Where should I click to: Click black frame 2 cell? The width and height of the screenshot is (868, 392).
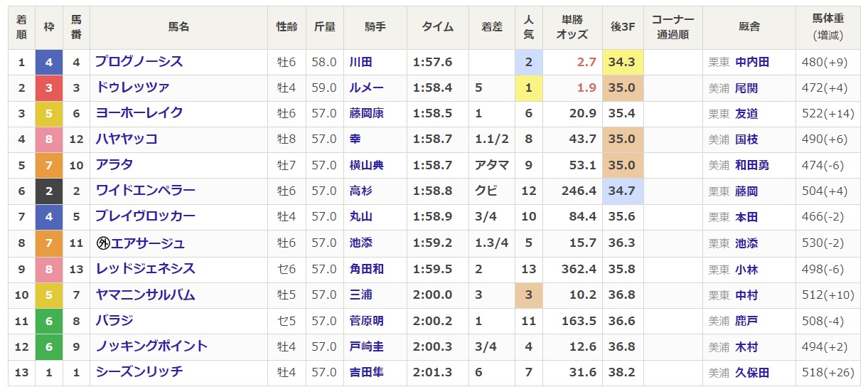[x=48, y=191]
